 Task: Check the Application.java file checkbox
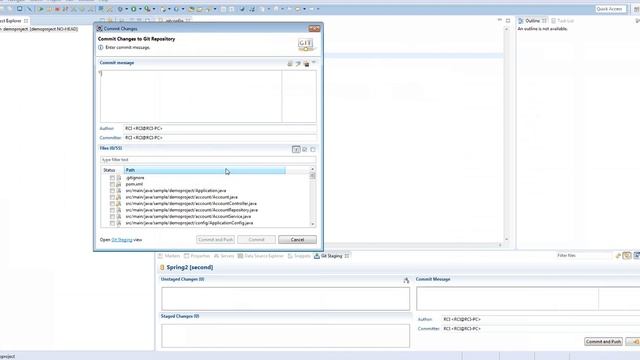click(x=112, y=191)
